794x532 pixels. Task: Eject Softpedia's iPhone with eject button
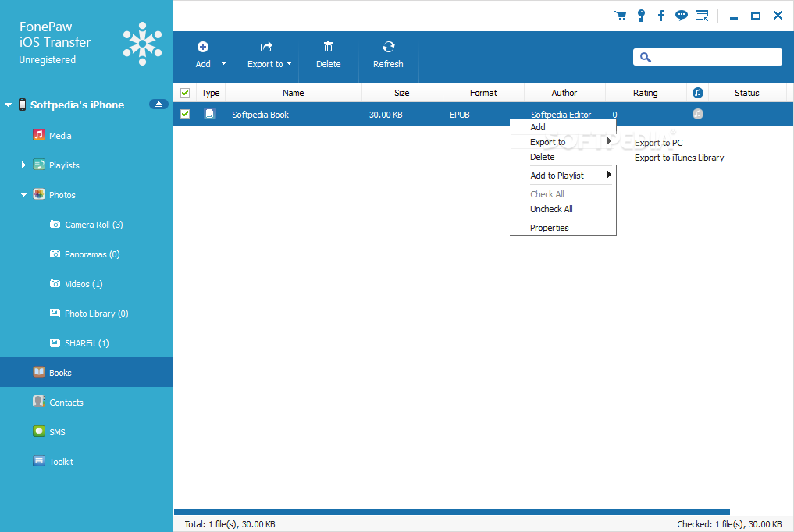click(158, 105)
